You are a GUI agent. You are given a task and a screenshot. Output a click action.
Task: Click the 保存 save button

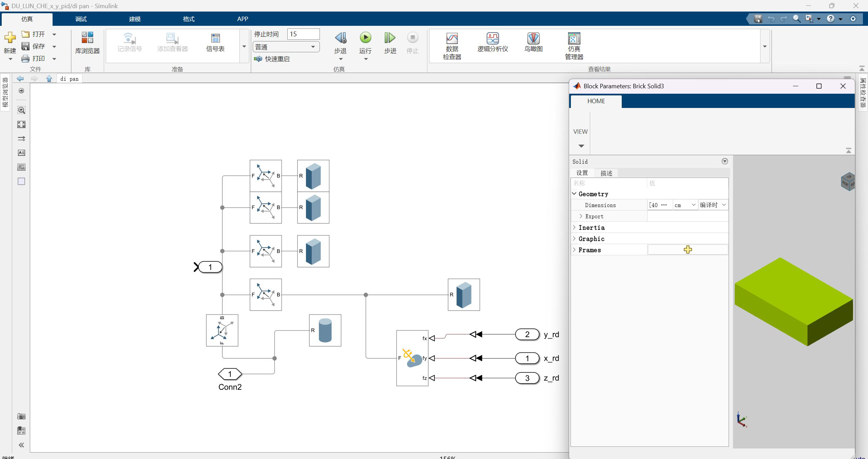34,46
